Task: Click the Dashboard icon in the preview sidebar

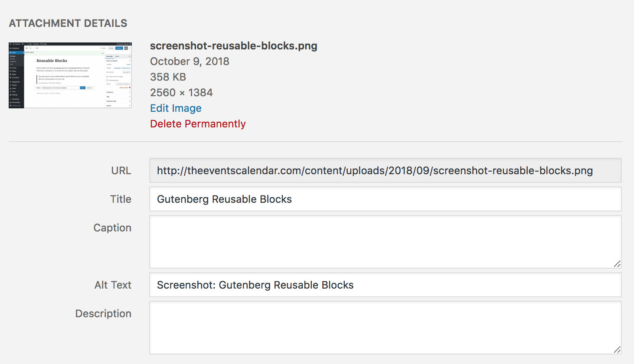Action: pos(11,49)
